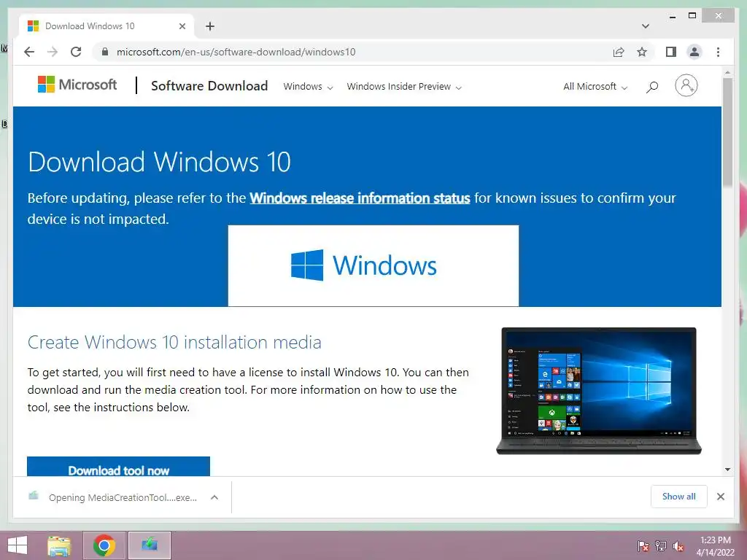Open the muted volume tray icon
Screen dimensions: 747x560
click(x=678, y=546)
